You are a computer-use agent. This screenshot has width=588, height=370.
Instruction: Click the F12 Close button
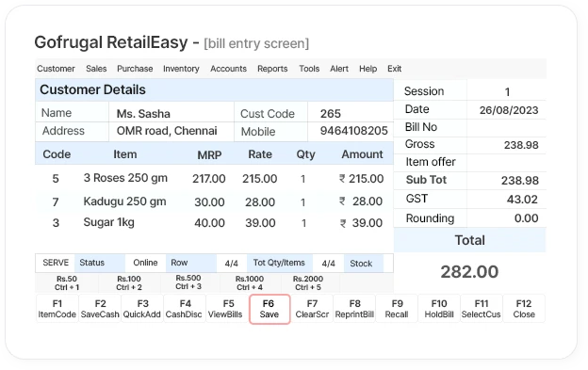524,309
